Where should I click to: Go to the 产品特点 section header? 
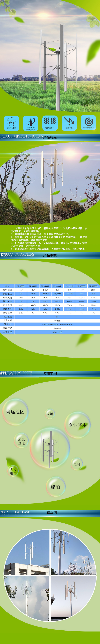tap(50, 137)
